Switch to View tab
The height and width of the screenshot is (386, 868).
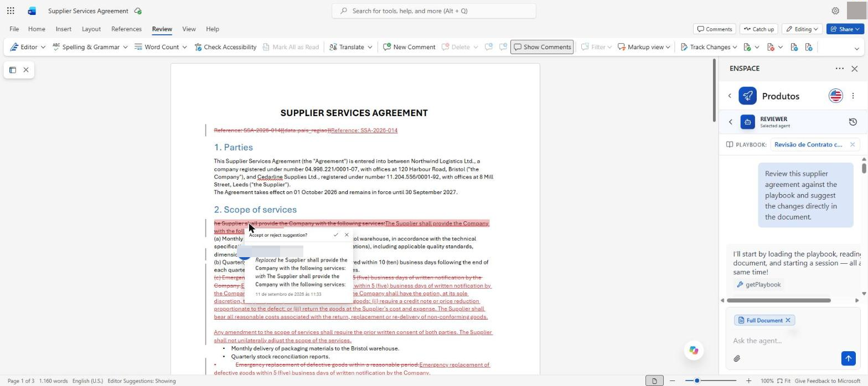click(x=189, y=29)
